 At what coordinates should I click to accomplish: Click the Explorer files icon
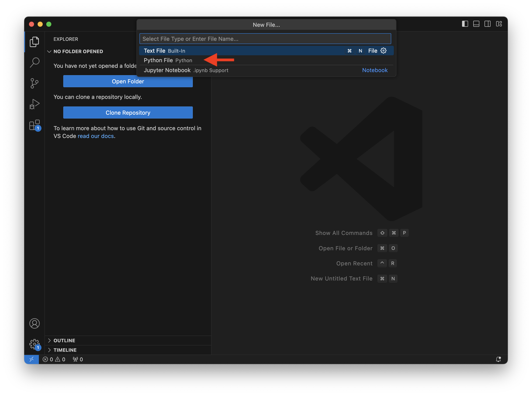pos(35,42)
